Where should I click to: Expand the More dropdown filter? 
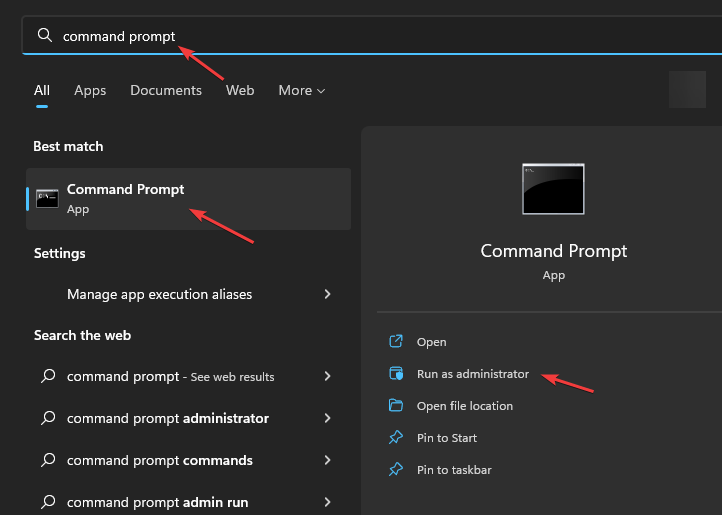pos(302,90)
